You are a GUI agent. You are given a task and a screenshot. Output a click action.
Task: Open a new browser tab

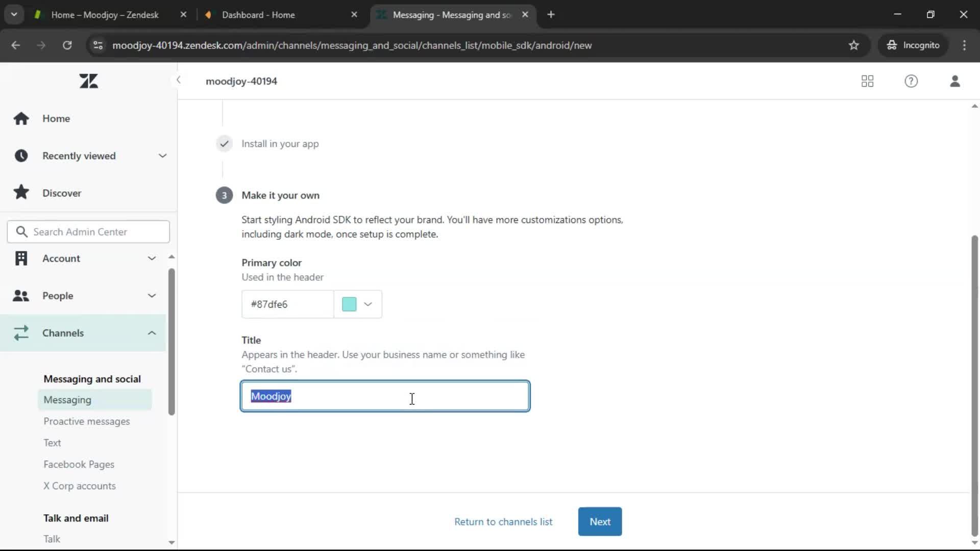pos(551,15)
